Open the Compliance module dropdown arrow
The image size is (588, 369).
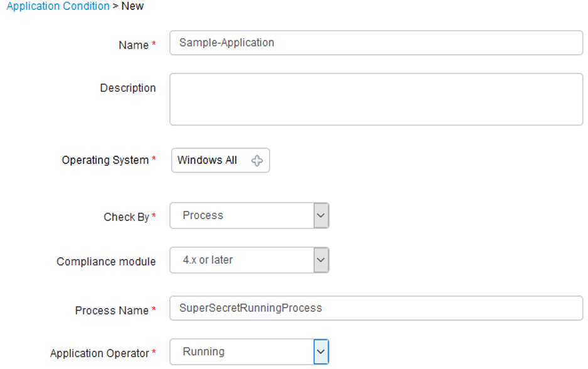[x=321, y=260]
